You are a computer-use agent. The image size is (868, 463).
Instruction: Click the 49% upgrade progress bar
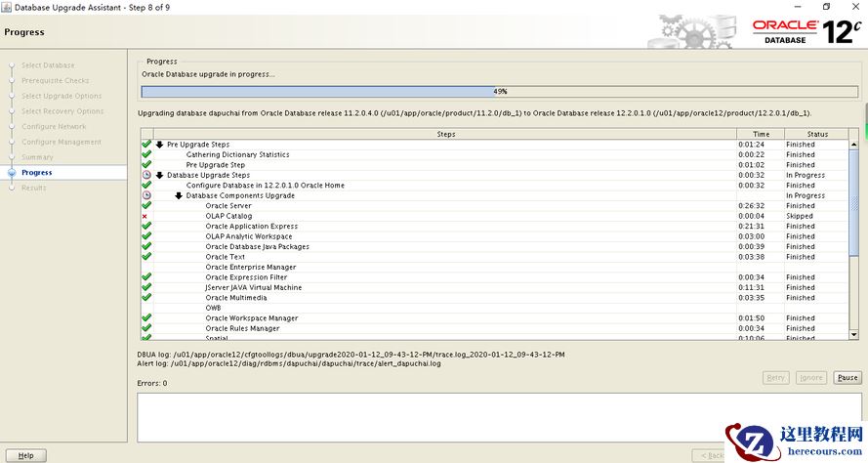pyautogui.click(x=500, y=92)
